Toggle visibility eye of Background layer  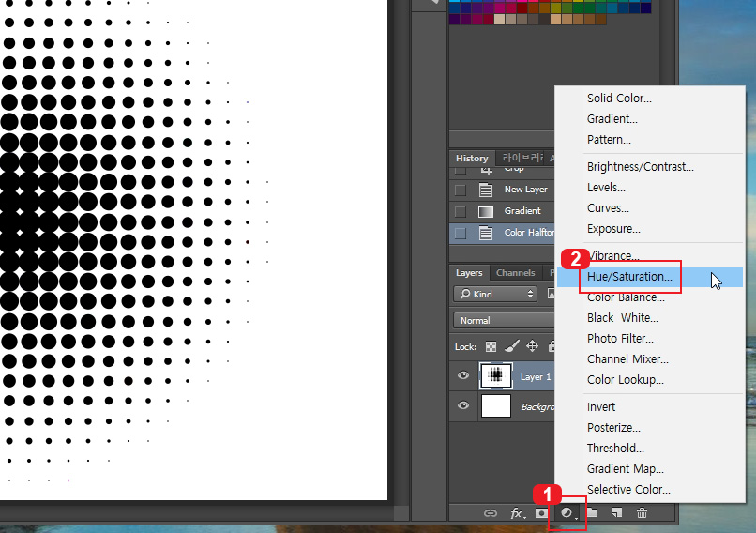point(463,405)
